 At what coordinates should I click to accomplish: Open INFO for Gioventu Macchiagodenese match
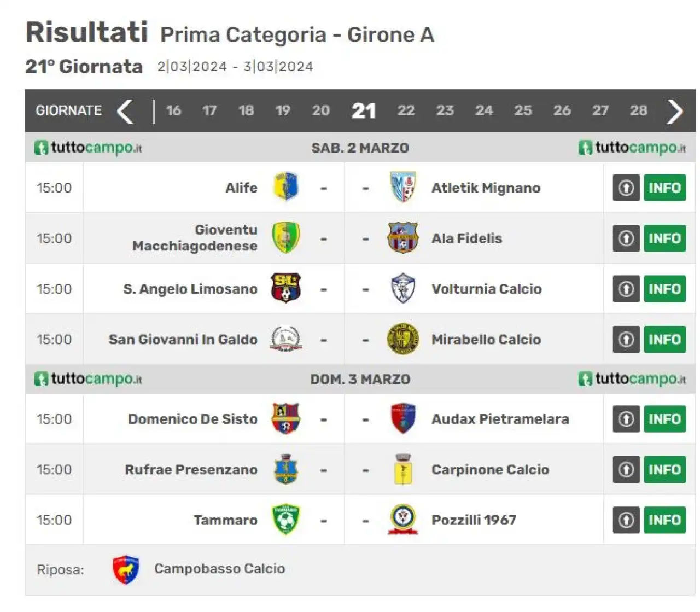tap(664, 238)
